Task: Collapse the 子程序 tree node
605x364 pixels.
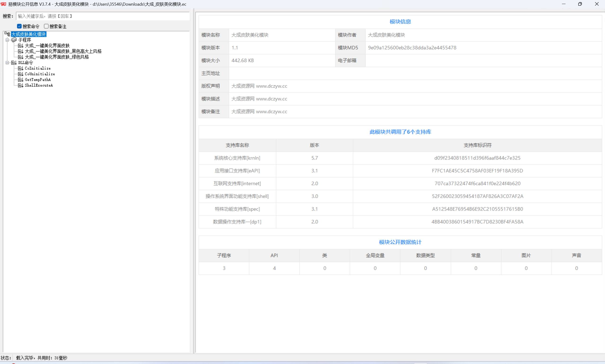Action: coord(7,40)
